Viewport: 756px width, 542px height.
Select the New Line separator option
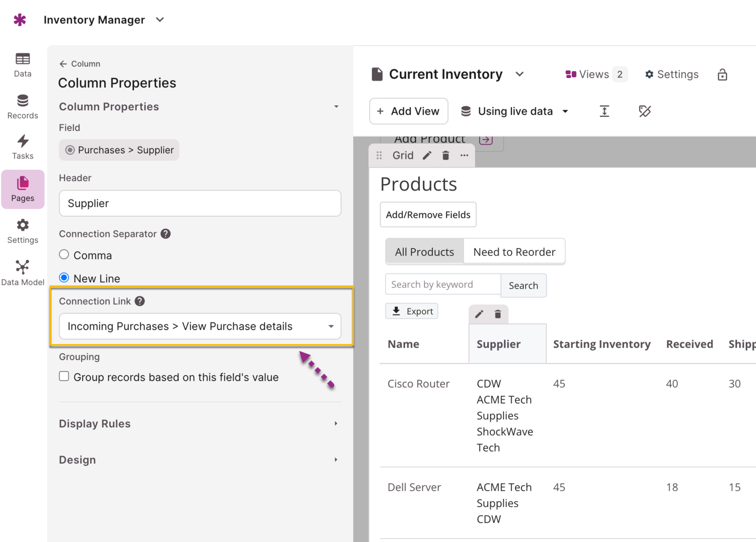pos(64,278)
